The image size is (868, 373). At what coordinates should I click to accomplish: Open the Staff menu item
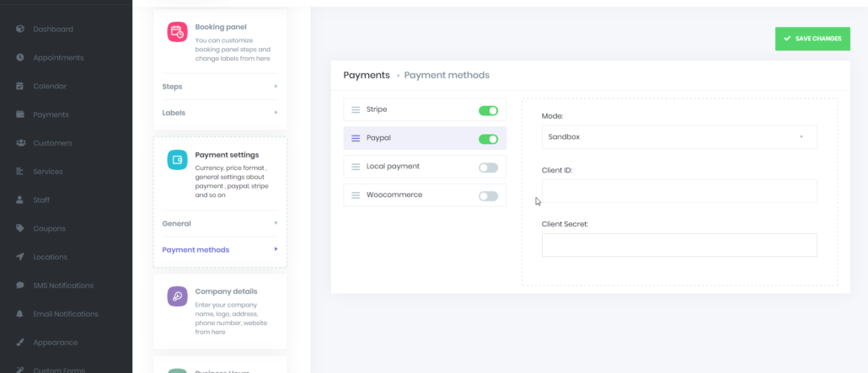point(41,200)
